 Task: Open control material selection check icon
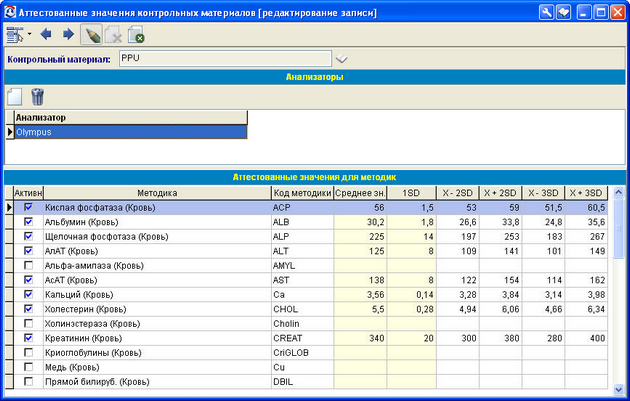(342, 59)
